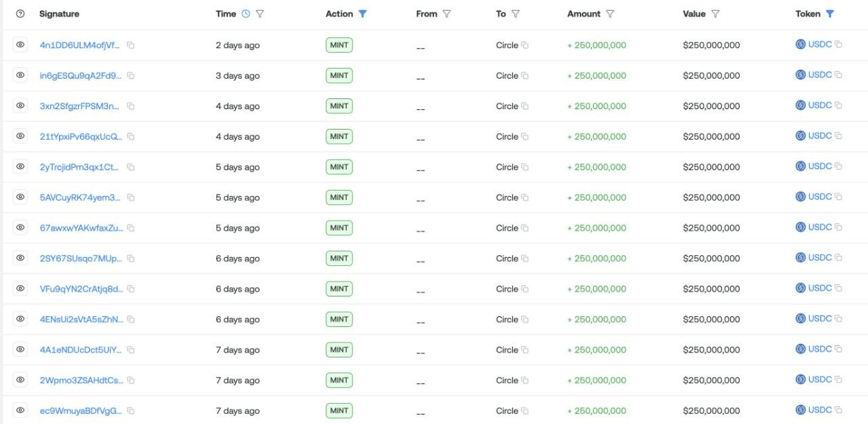868x424 pixels.
Task: Click the USDC token link in last row
Action: (x=819, y=410)
